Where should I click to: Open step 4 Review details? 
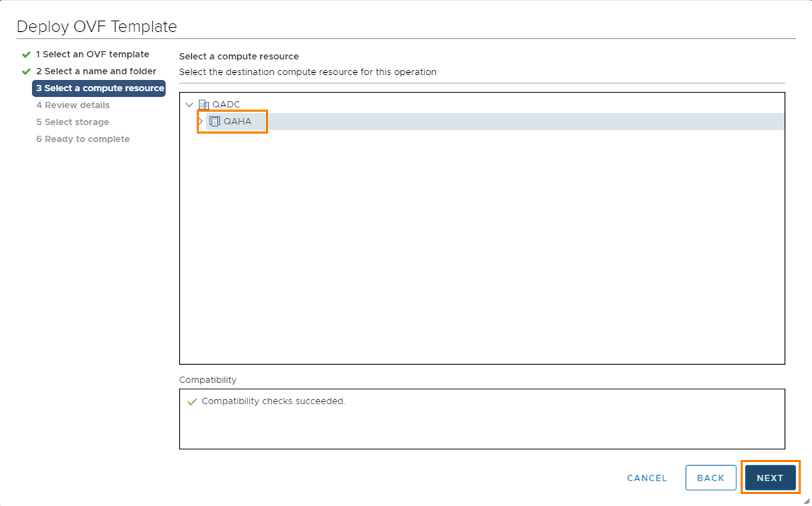(x=73, y=105)
